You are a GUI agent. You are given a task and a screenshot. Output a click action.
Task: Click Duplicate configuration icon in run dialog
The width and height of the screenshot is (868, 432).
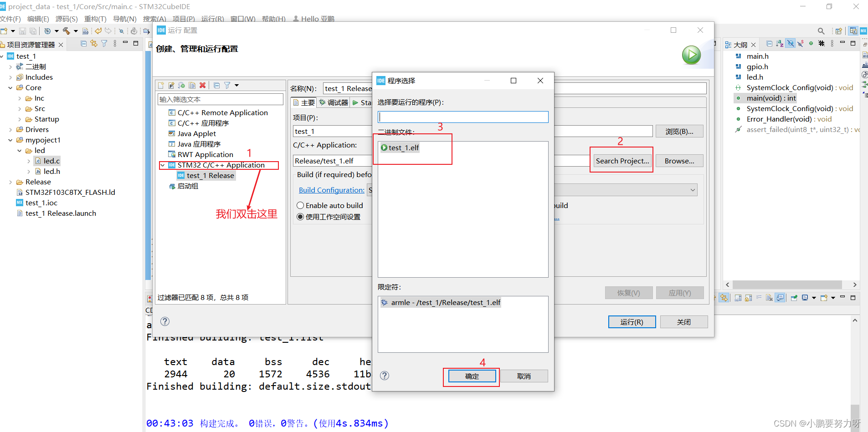192,85
